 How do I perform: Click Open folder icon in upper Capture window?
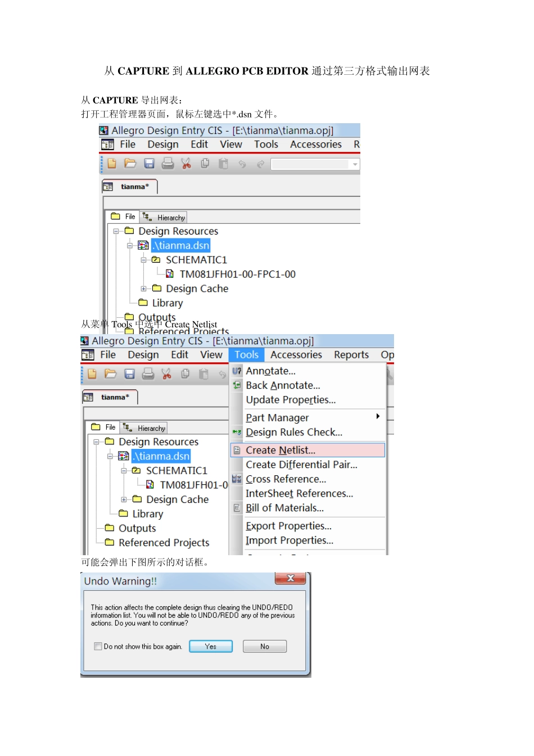tap(130, 164)
